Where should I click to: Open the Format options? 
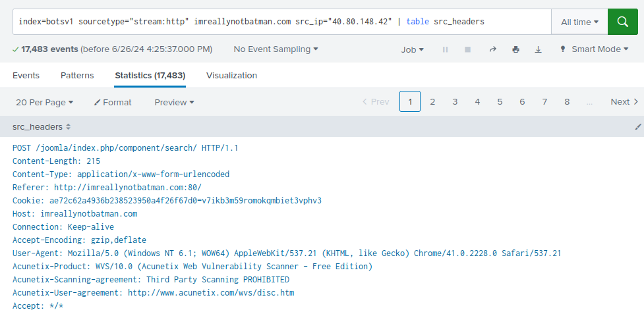pyautogui.click(x=113, y=102)
